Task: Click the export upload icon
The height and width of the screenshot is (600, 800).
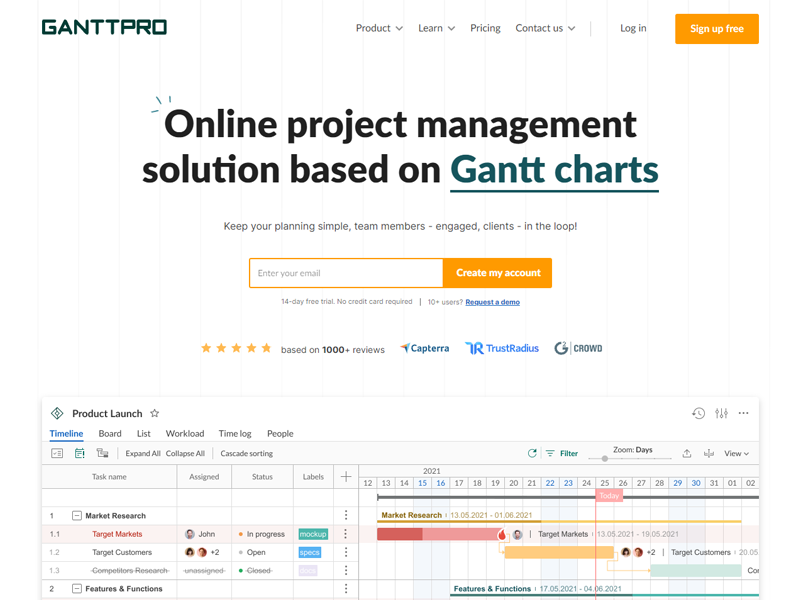Action: point(687,453)
